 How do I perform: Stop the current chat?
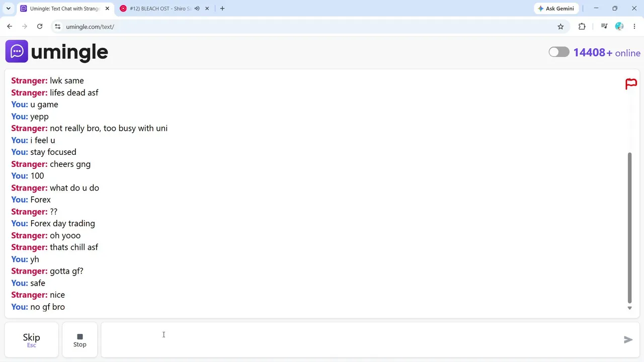tap(79, 340)
